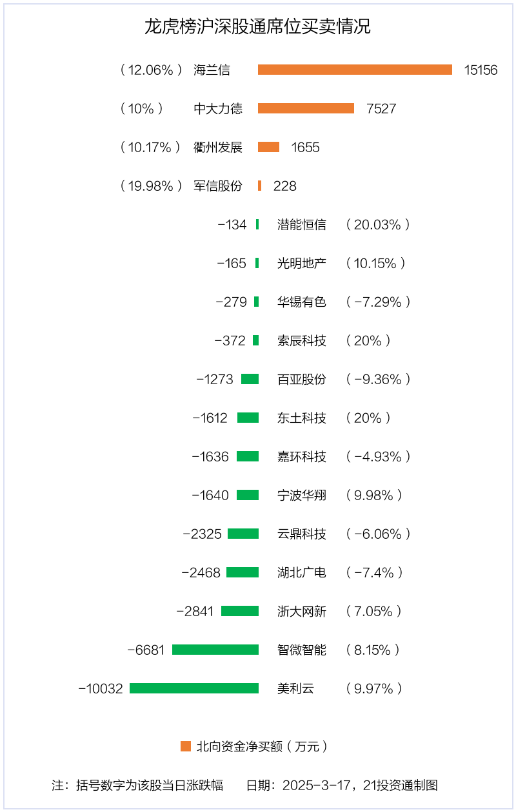
Task: Click the 衢州发展 stock label
Action: point(218,147)
